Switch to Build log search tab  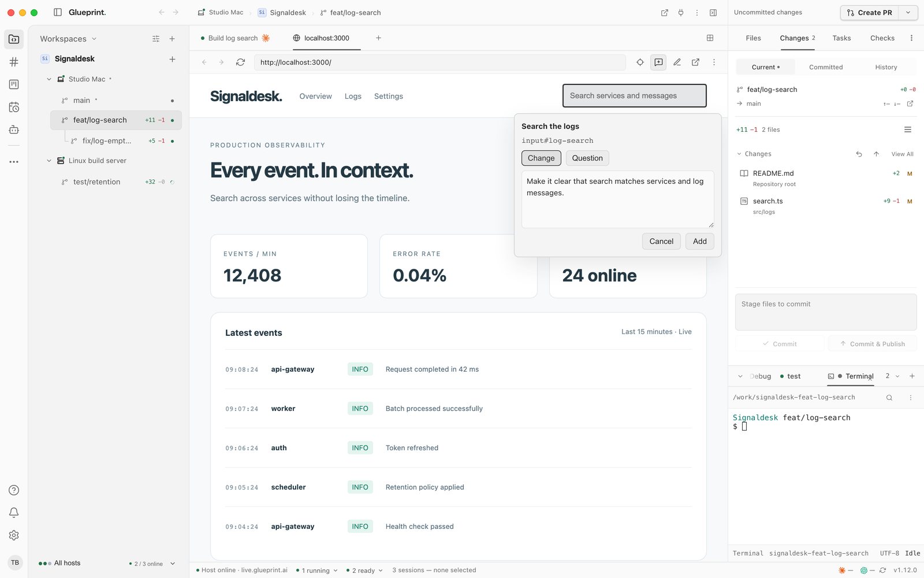coord(234,38)
